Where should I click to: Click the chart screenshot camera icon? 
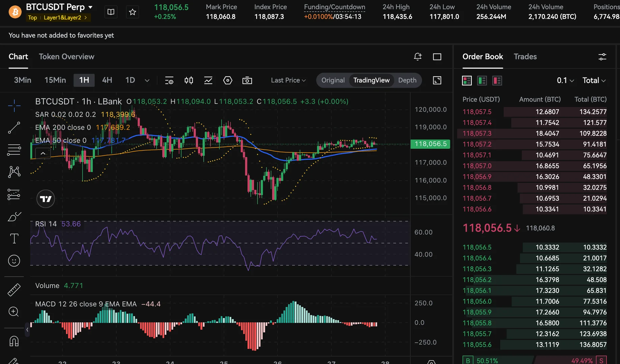point(247,80)
